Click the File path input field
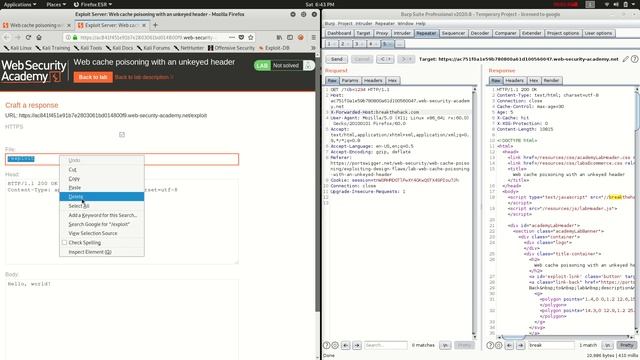The height and width of the screenshot is (360, 640). (x=122, y=159)
